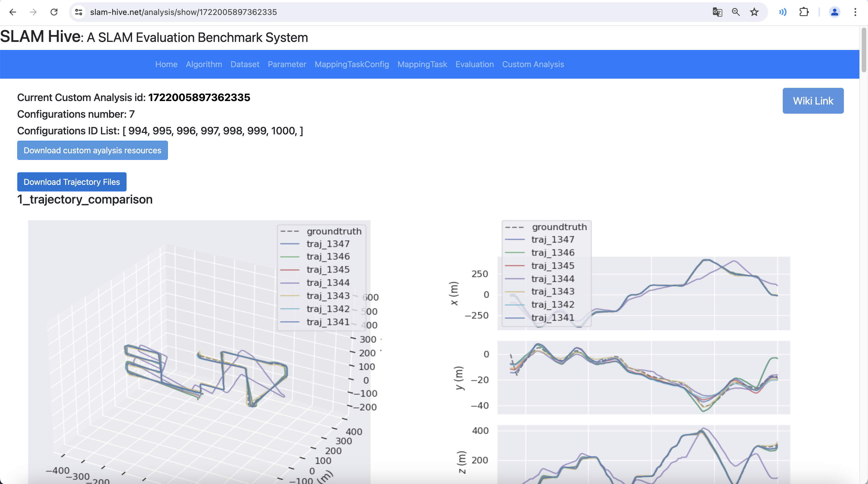Open the browser profile avatar
Screen dimensions: 868x484
coord(834,12)
